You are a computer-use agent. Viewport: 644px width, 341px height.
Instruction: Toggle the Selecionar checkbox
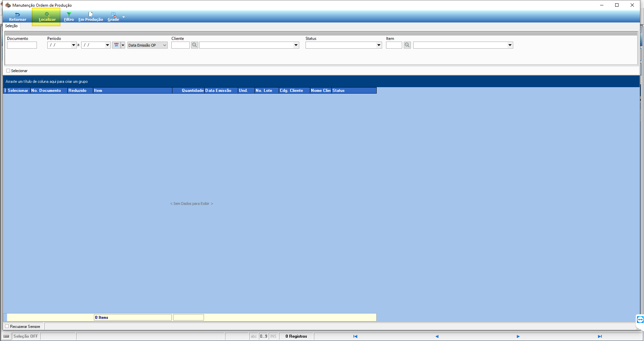click(x=8, y=71)
